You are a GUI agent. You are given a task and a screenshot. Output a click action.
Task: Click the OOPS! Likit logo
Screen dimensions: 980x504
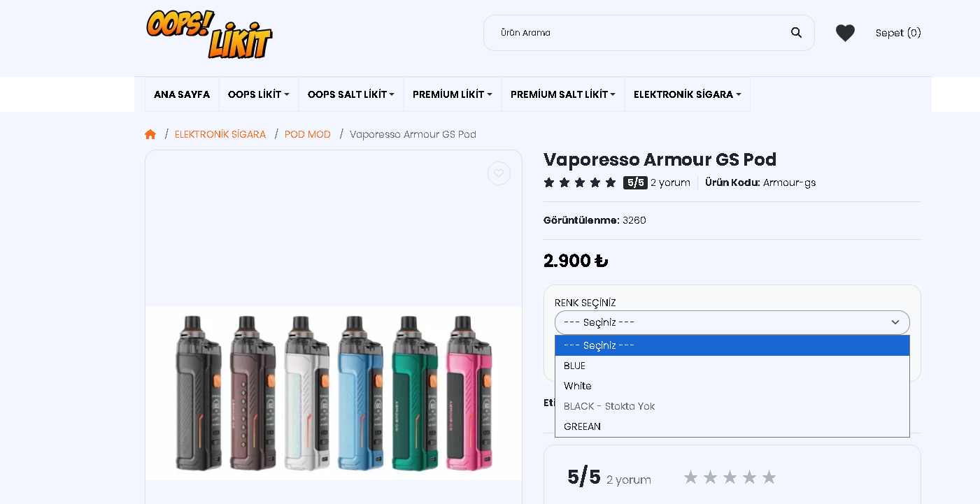pos(209,34)
